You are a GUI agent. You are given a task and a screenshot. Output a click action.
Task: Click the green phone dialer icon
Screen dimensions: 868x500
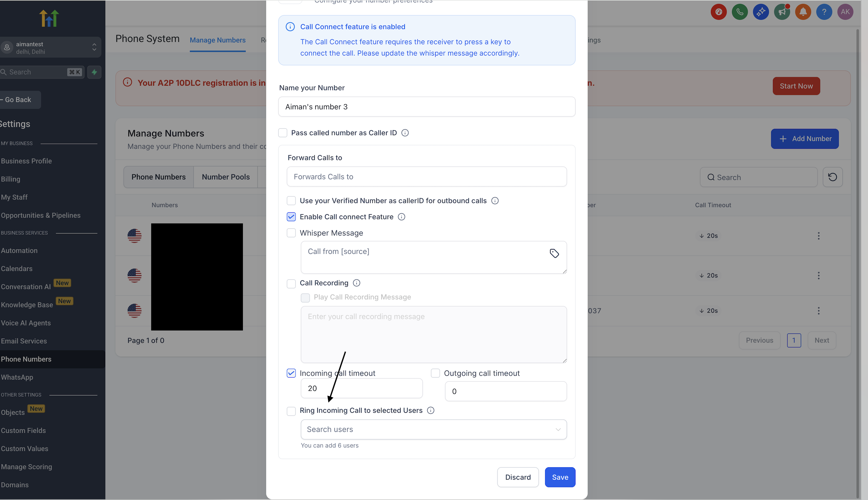[x=739, y=12]
